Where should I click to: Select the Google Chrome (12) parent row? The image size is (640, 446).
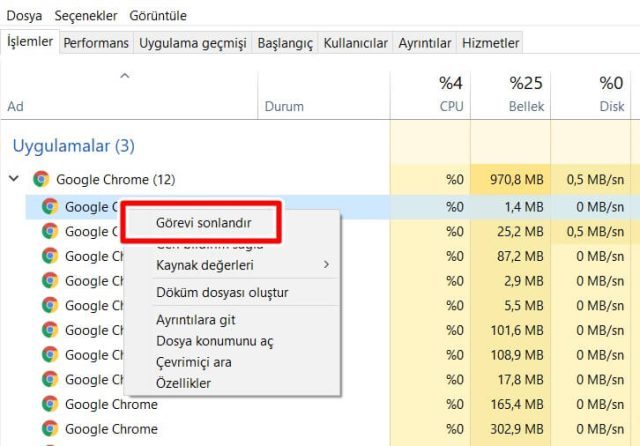click(320, 180)
